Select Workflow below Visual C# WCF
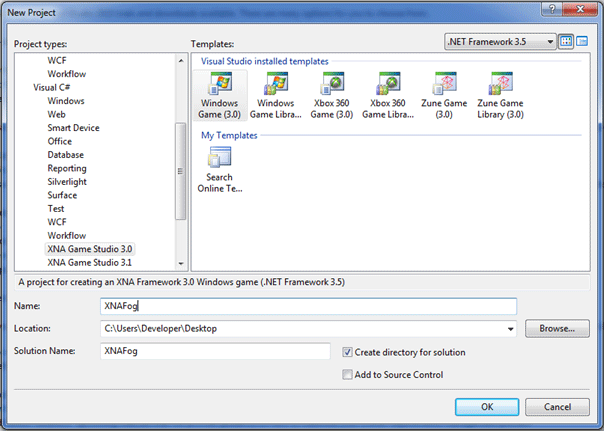 point(67,235)
